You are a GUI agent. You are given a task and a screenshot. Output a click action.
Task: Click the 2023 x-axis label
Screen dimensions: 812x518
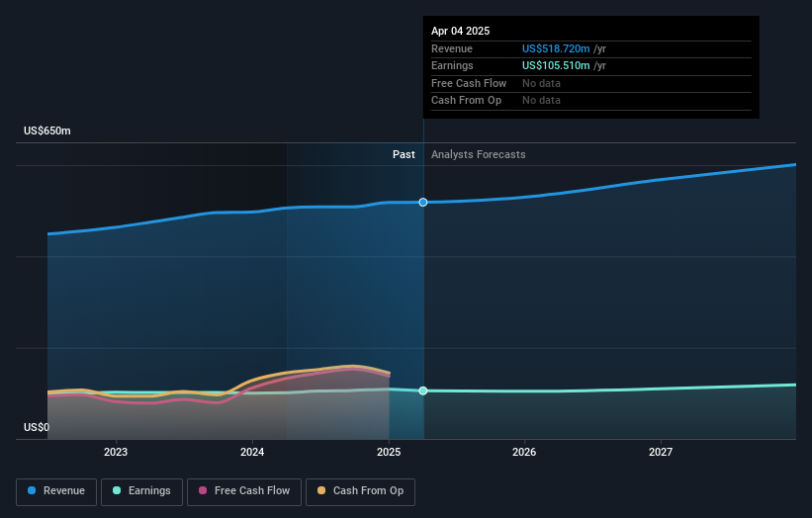(x=116, y=453)
